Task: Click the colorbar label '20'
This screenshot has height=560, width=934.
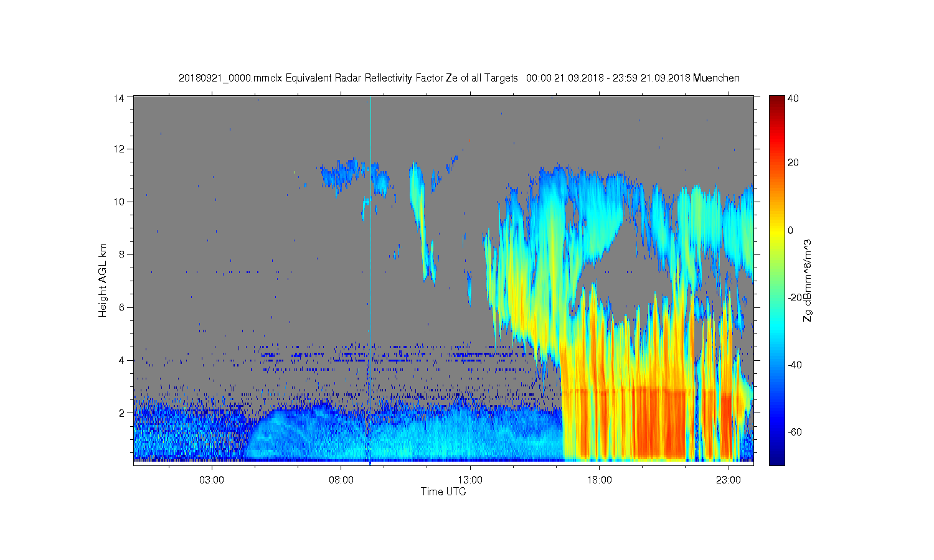Action: click(x=793, y=163)
